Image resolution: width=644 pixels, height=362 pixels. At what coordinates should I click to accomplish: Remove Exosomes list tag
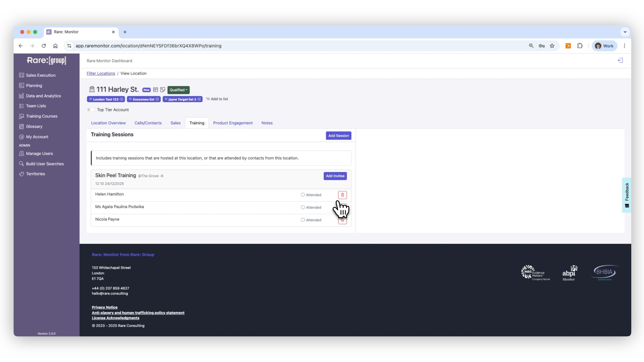click(x=157, y=99)
